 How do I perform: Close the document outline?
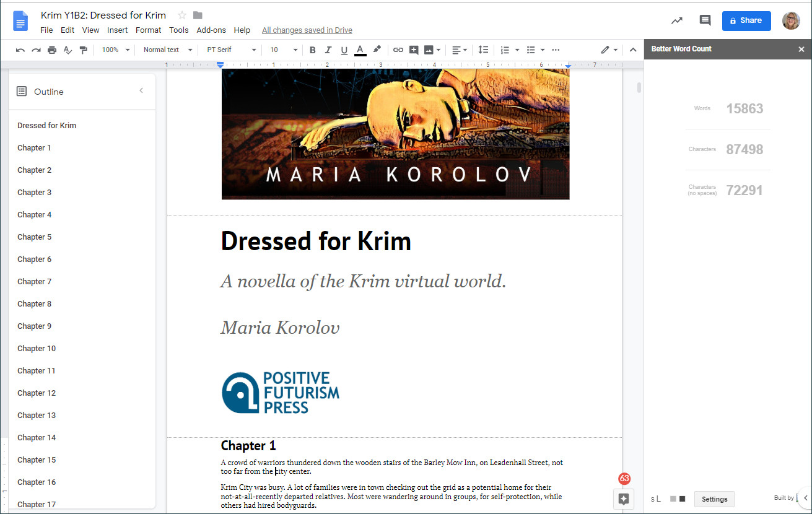[141, 91]
